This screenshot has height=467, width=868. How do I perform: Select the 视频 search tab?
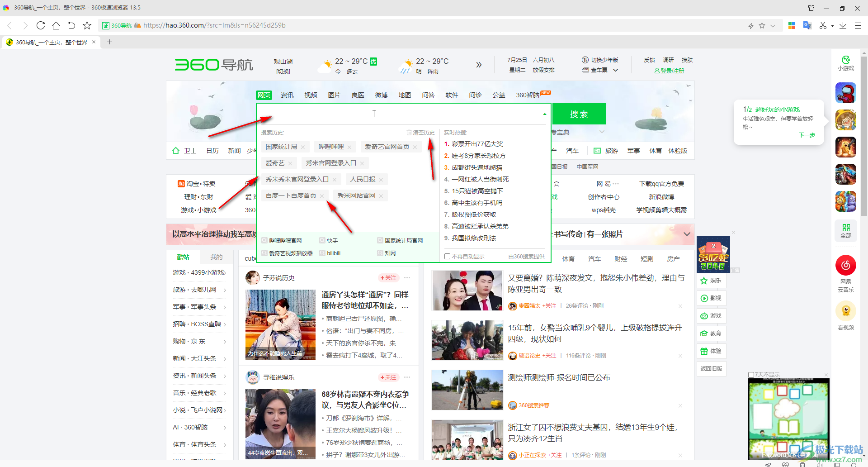[311, 95]
